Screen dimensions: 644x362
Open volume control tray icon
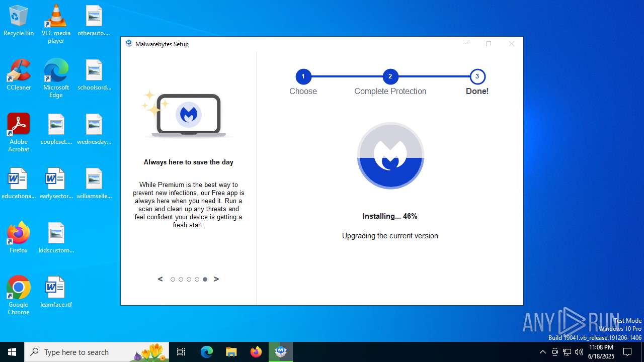pos(579,352)
